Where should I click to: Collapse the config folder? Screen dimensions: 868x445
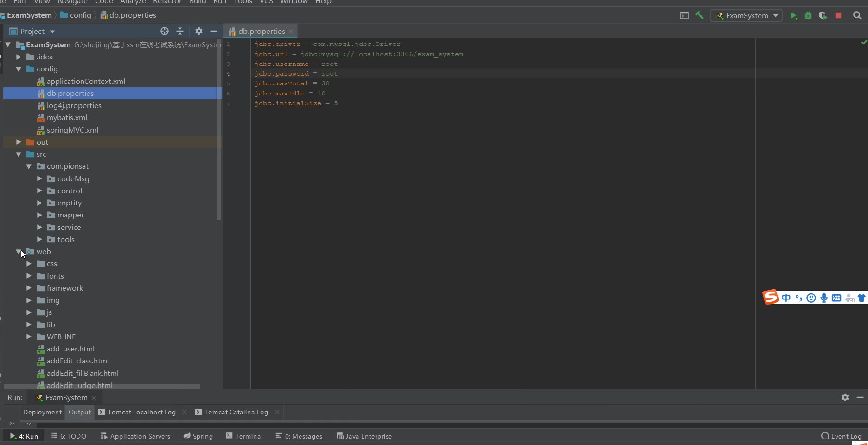pyautogui.click(x=19, y=69)
